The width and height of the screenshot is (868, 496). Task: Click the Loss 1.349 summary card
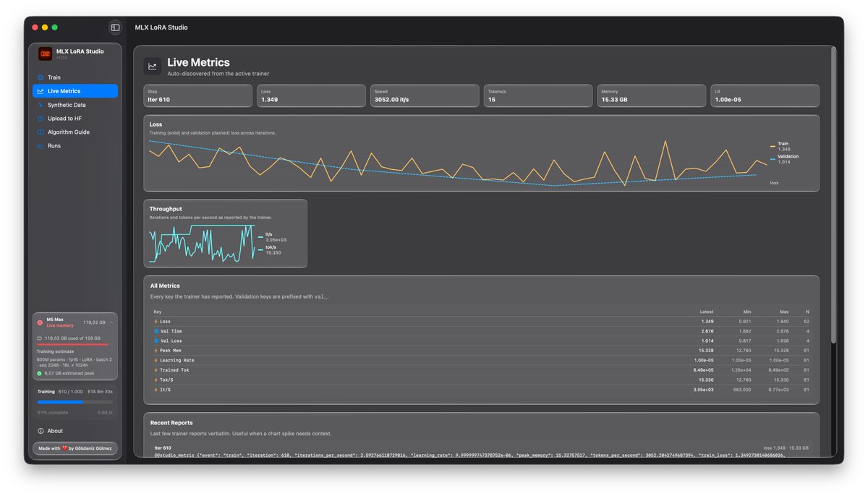click(311, 96)
